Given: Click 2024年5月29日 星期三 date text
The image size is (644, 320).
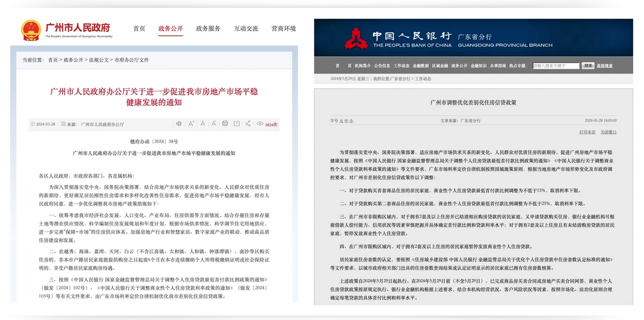Looking at the screenshot, I should tap(350, 79).
